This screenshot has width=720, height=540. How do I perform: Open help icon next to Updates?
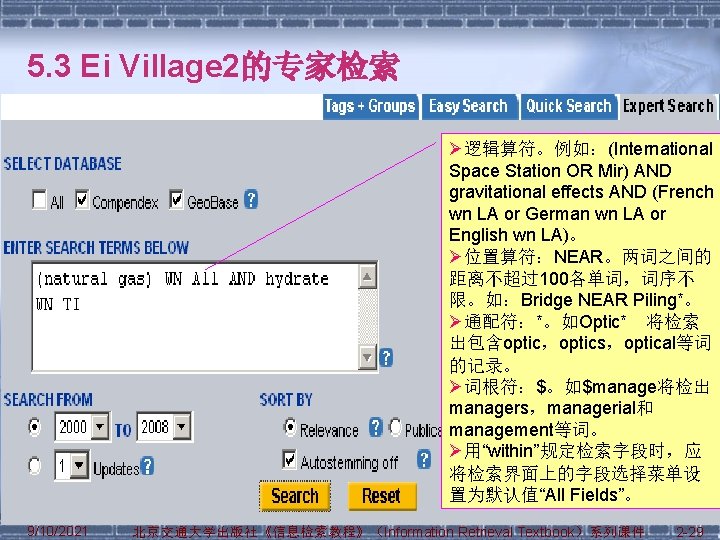pyautogui.click(x=147, y=466)
